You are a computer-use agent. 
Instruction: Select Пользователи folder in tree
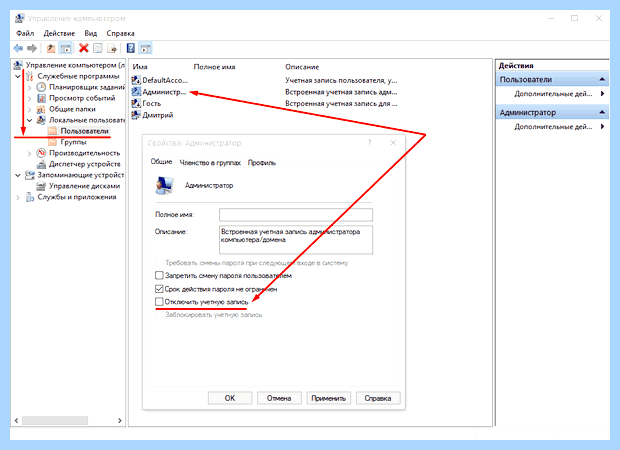click(84, 131)
